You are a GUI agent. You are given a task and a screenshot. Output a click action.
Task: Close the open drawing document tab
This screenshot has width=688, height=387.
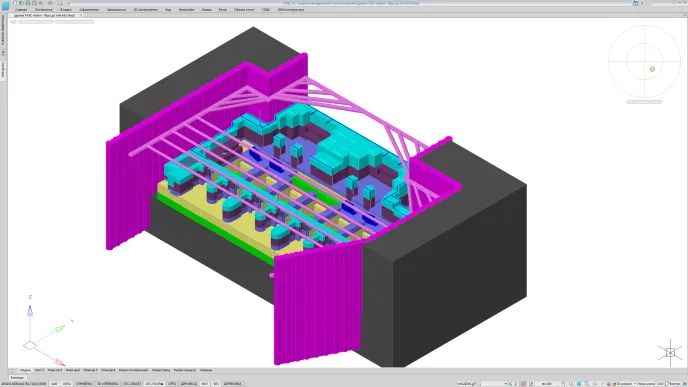[81, 15]
